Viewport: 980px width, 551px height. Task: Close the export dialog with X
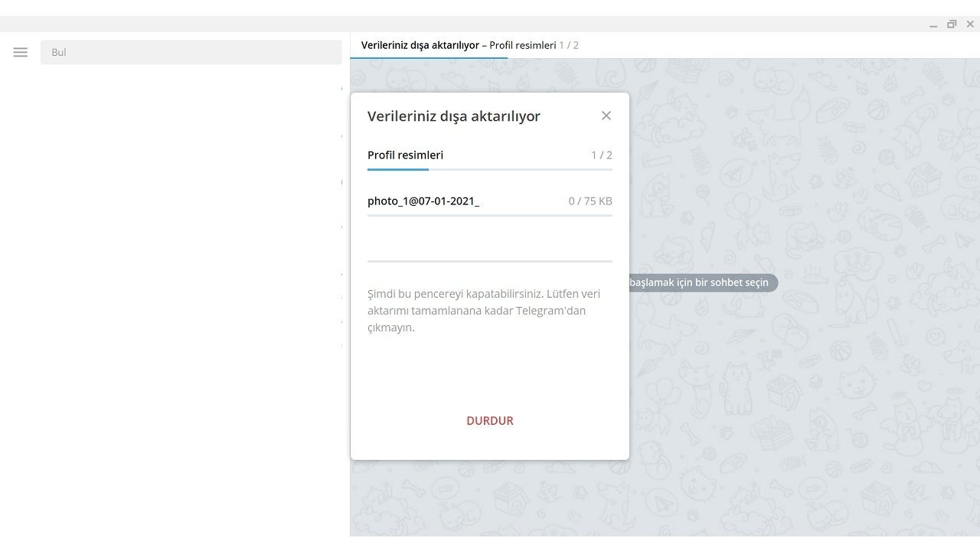pos(606,116)
